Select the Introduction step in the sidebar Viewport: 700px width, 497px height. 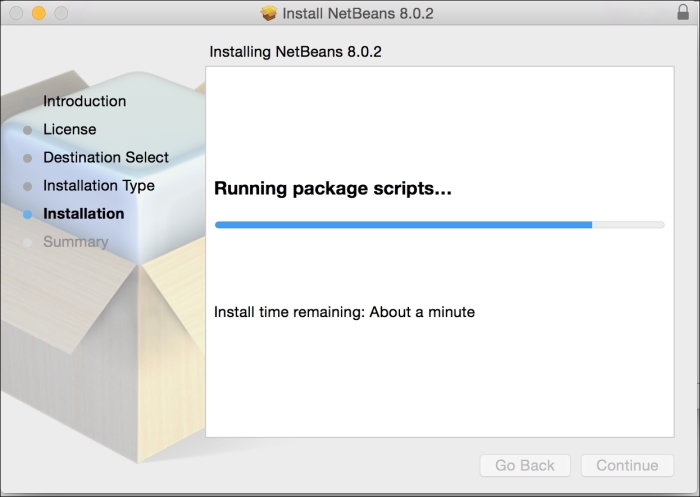(84, 101)
